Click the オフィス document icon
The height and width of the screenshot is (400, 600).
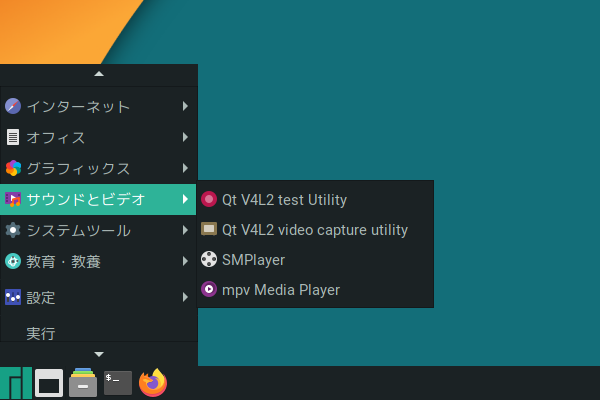click(x=13, y=137)
